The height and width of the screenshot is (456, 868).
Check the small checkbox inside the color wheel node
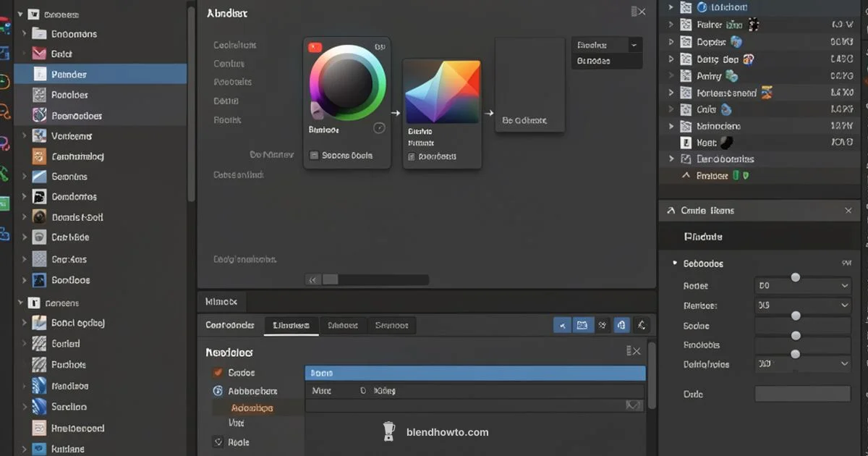(314, 155)
